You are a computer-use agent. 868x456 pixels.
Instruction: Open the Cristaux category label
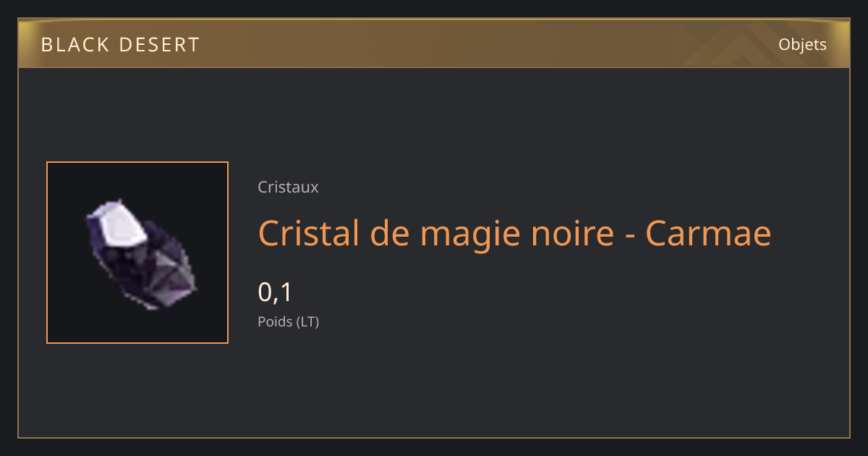(x=288, y=187)
